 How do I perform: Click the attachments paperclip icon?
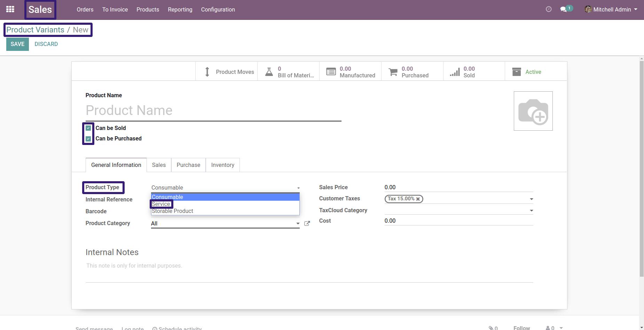tap(491, 328)
